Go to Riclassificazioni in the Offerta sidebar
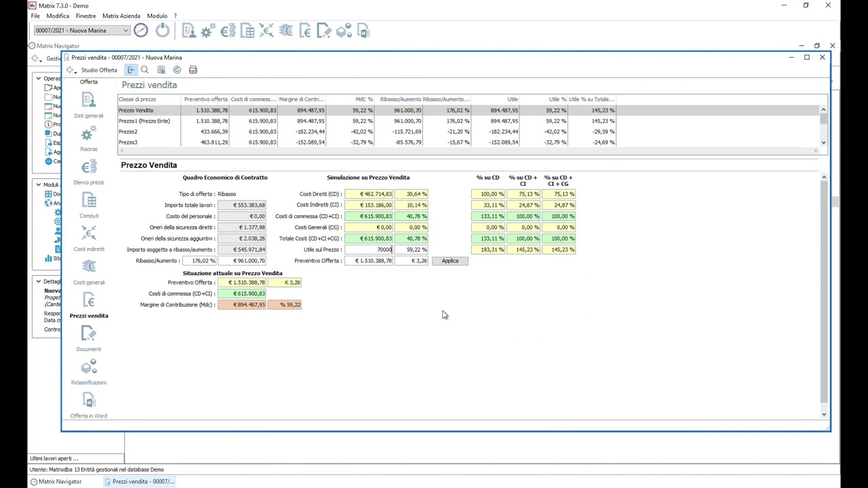This screenshot has height=488, width=868. pos(89,371)
